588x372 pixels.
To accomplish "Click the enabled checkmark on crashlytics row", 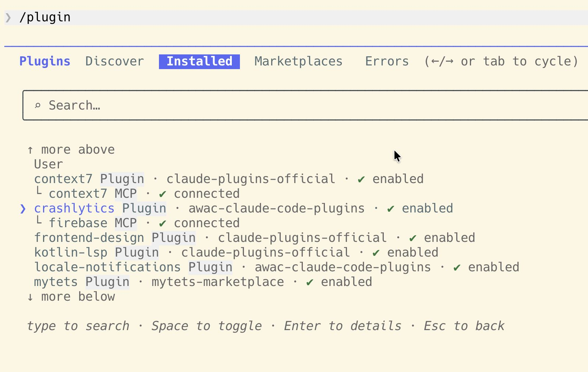I will [x=391, y=209].
